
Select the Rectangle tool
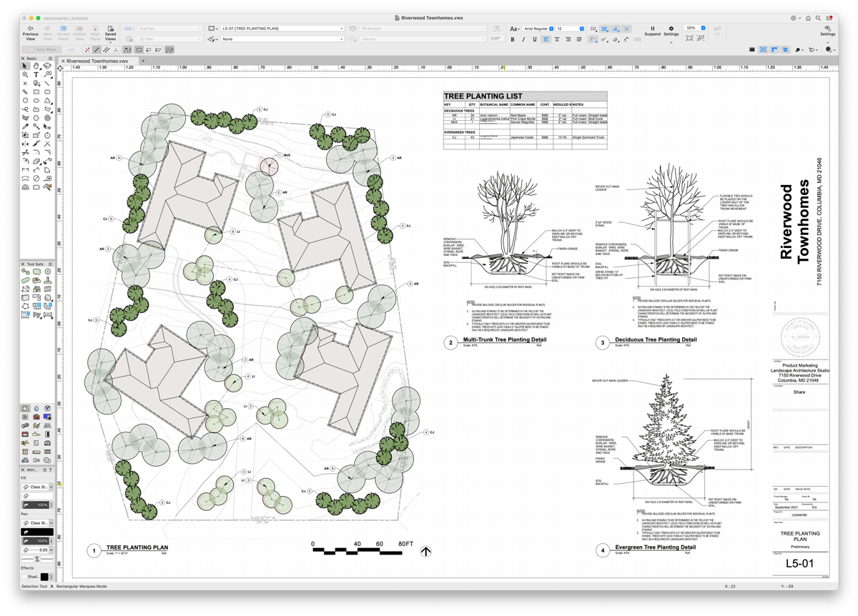(36, 92)
